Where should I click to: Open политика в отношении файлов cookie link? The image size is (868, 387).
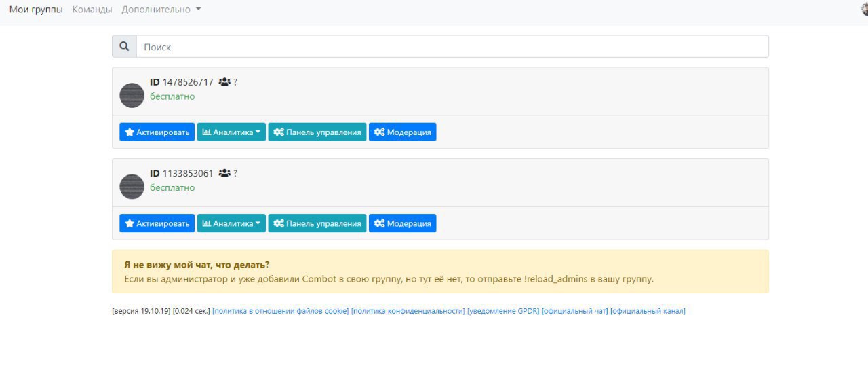tap(281, 311)
